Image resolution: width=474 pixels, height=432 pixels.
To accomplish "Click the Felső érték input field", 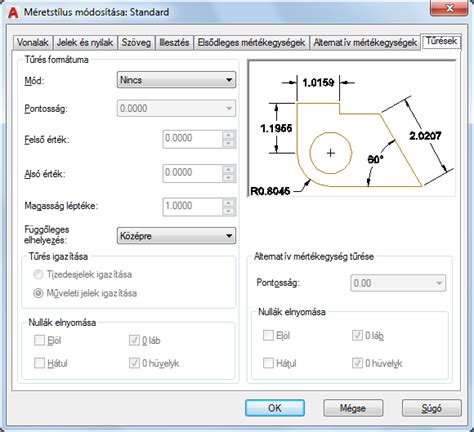I will (192, 139).
